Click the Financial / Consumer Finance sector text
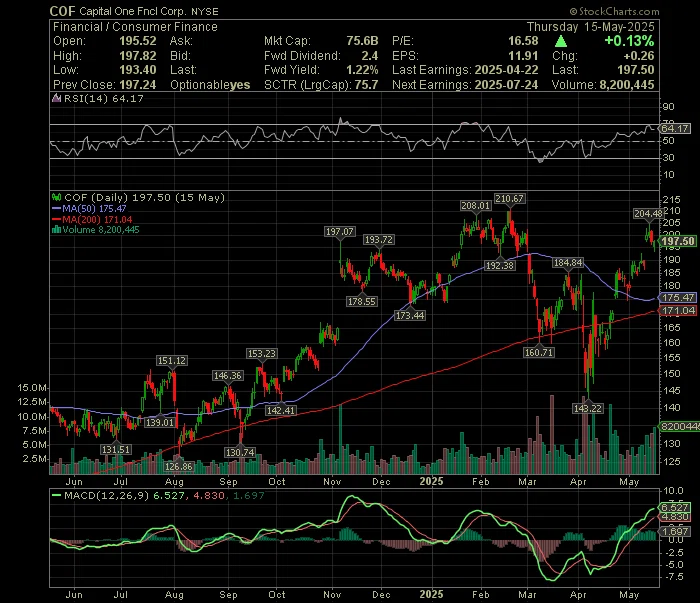Image resolution: width=700 pixels, height=603 pixels. (135, 27)
